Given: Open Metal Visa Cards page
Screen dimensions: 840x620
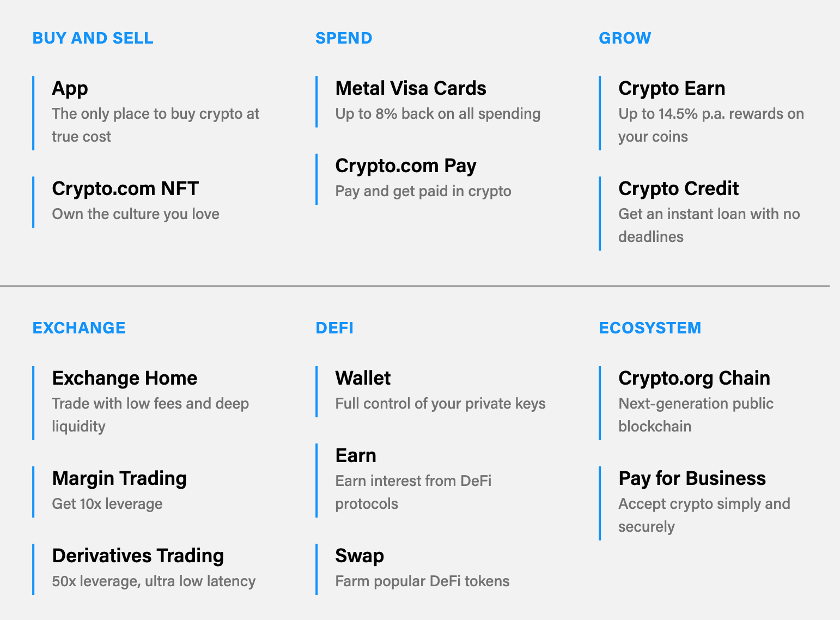Looking at the screenshot, I should point(411,88).
